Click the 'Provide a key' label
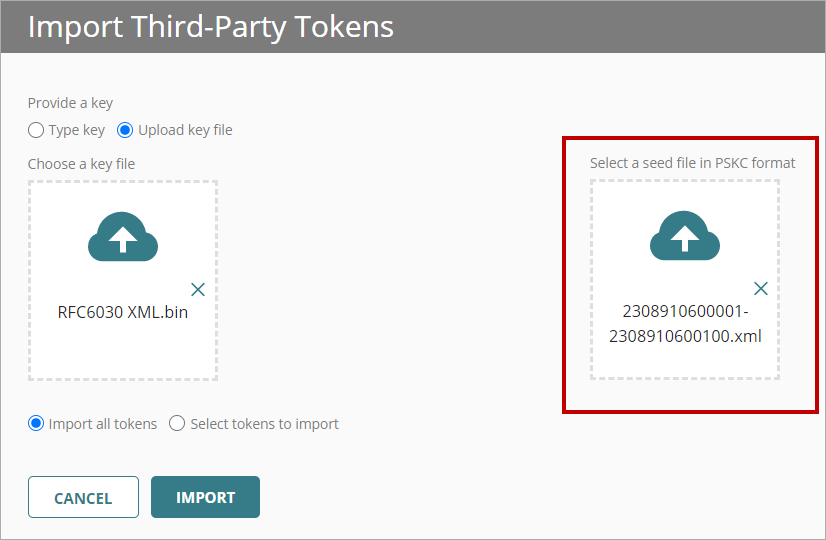The height and width of the screenshot is (540, 826). point(70,103)
